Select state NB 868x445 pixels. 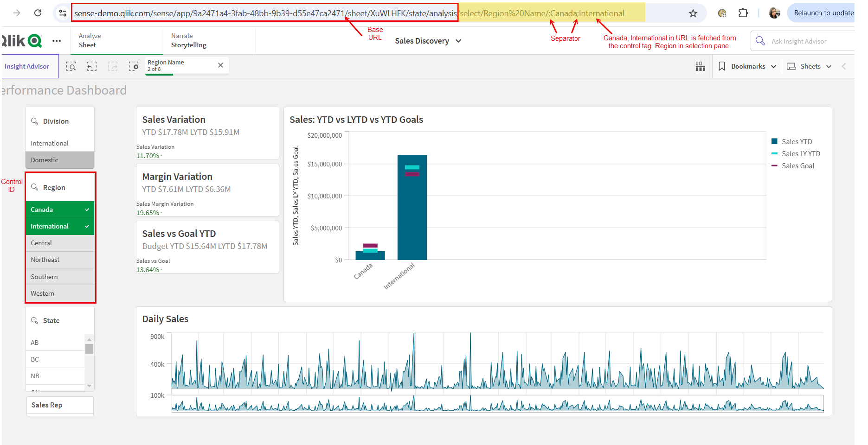55,376
